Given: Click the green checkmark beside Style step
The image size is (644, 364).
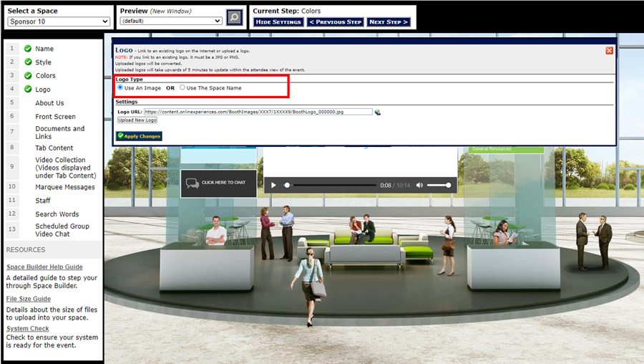Looking at the screenshot, I should [x=28, y=62].
